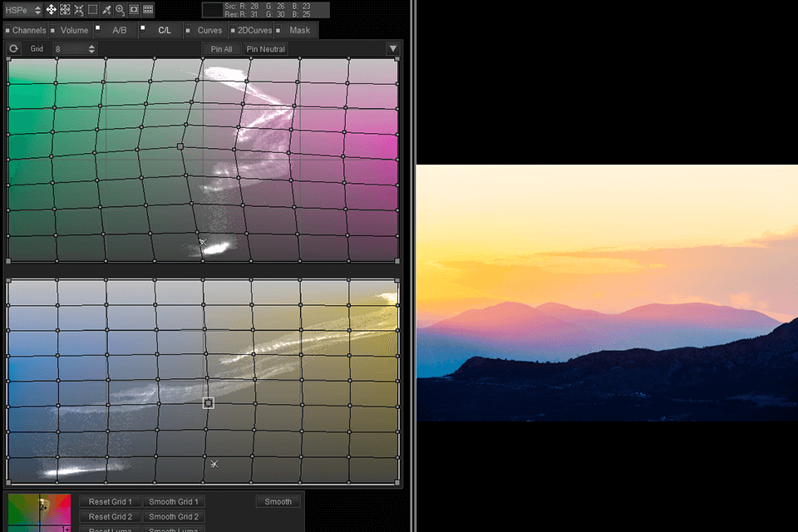Toggle the Curves tab enable indicator
This screenshot has height=532, width=798.
(188, 31)
